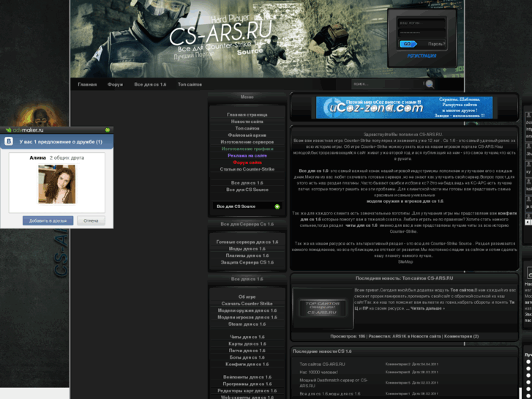Open 'Главная страница' menu link
The image size is (532, 399).
tap(247, 115)
